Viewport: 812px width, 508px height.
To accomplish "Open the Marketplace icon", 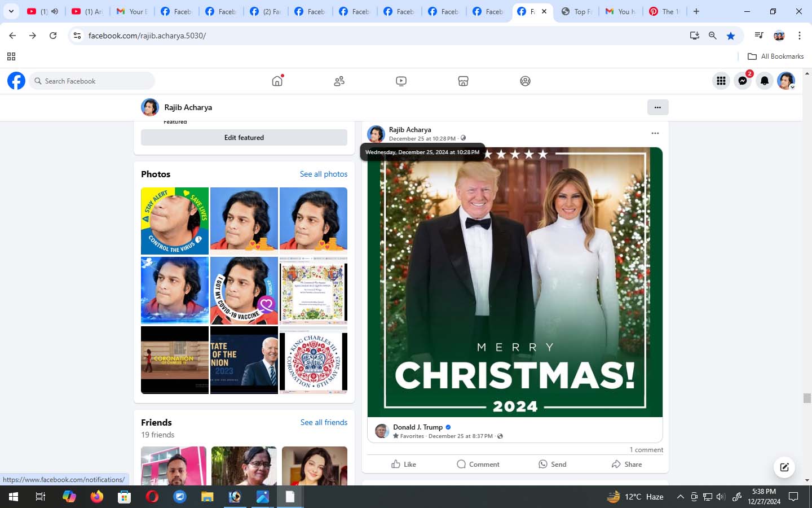I will click(x=463, y=81).
